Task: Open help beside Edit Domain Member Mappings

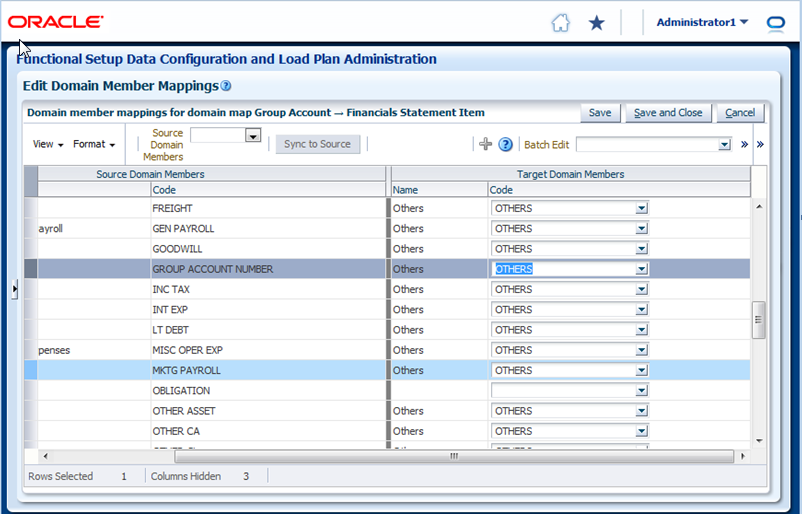Action: click(x=226, y=86)
